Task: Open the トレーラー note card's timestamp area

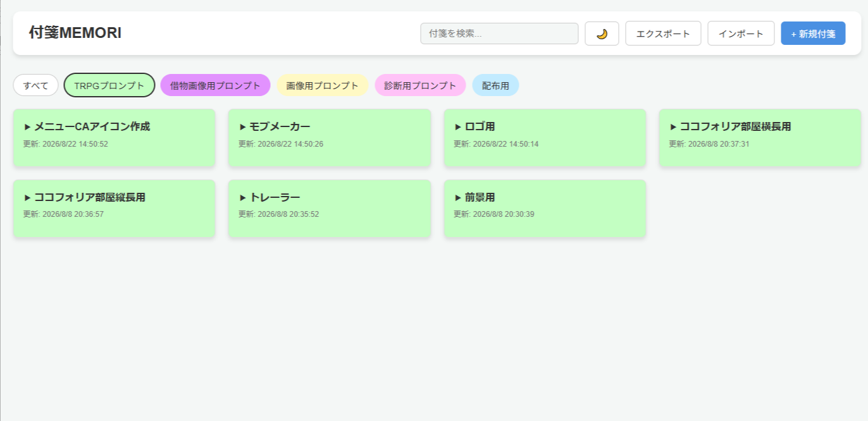Action: pyautogui.click(x=279, y=214)
